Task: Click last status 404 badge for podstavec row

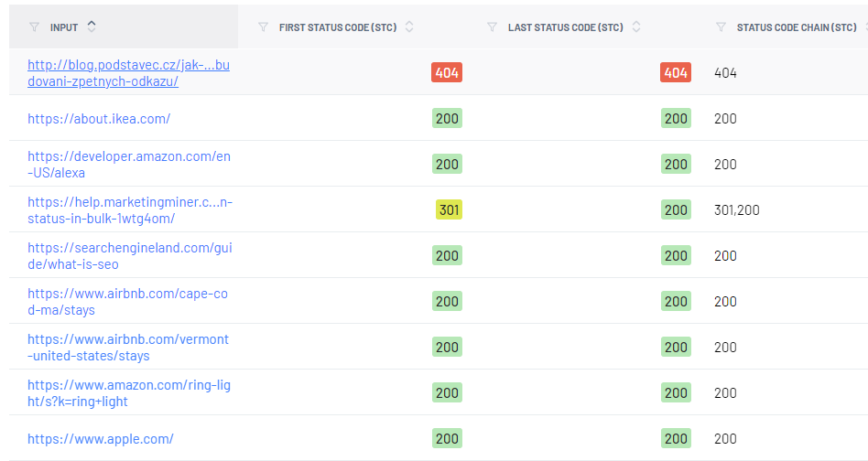Action: point(676,72)
